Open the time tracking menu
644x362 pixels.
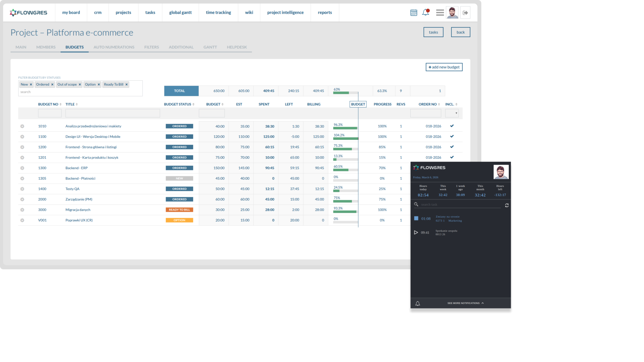(x=218, y=13)
